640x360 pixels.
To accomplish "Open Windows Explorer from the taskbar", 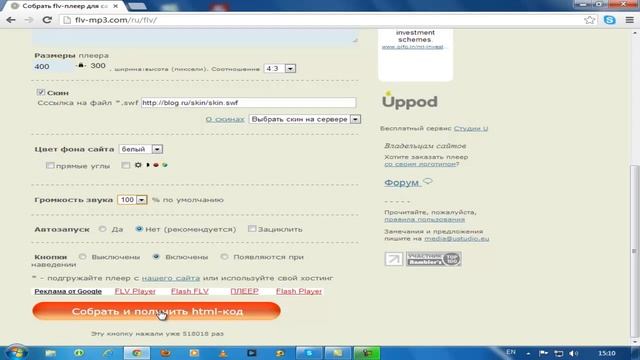I will click(x=51, y=353).
